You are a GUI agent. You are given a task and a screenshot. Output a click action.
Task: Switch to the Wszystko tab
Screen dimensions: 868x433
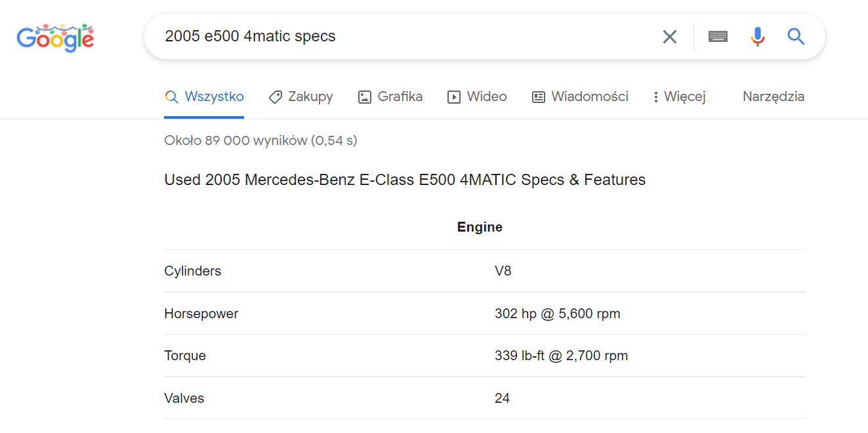214,97
